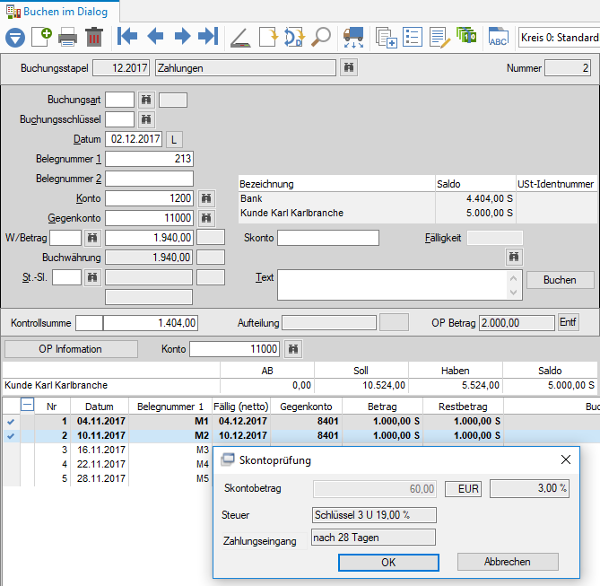Click the Buchungsart code field

(120, 100)
